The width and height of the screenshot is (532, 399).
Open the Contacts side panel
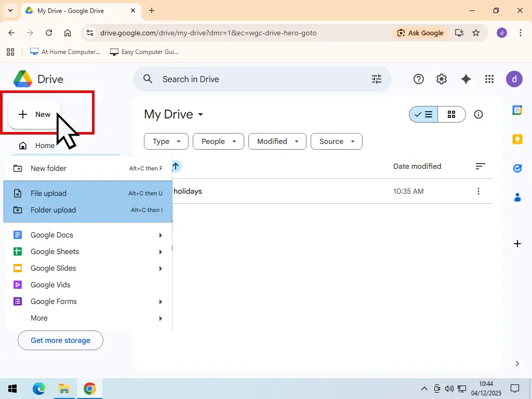[x=517, y=197]
